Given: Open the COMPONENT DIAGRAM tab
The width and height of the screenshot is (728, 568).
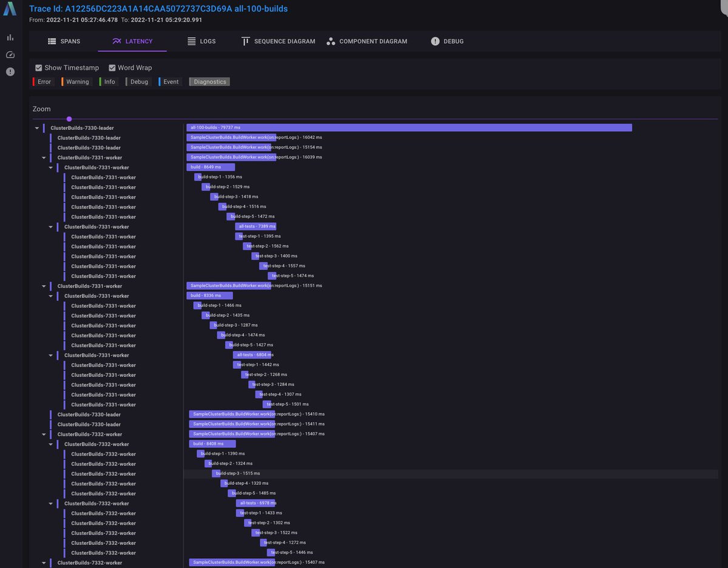Looking at the screenshot, I should pyautogui.click(x=367, y=41).
